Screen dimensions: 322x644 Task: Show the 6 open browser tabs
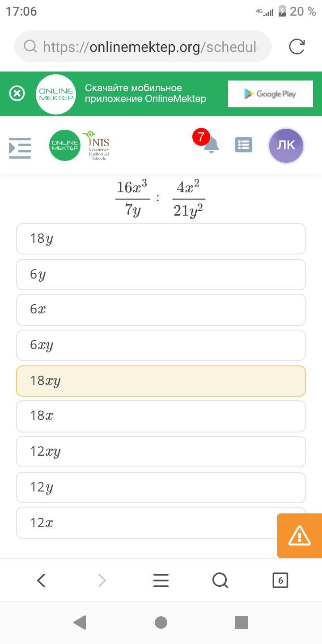coord(280,580)
